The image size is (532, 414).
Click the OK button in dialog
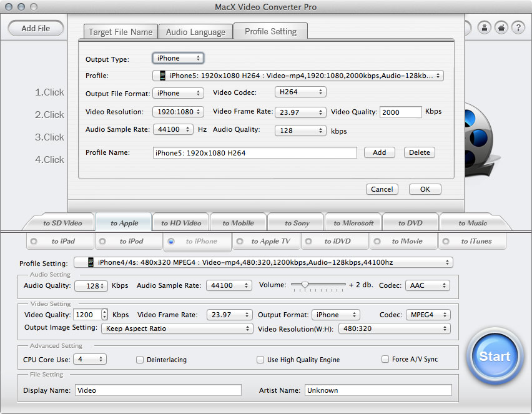[x=425, y=189]
